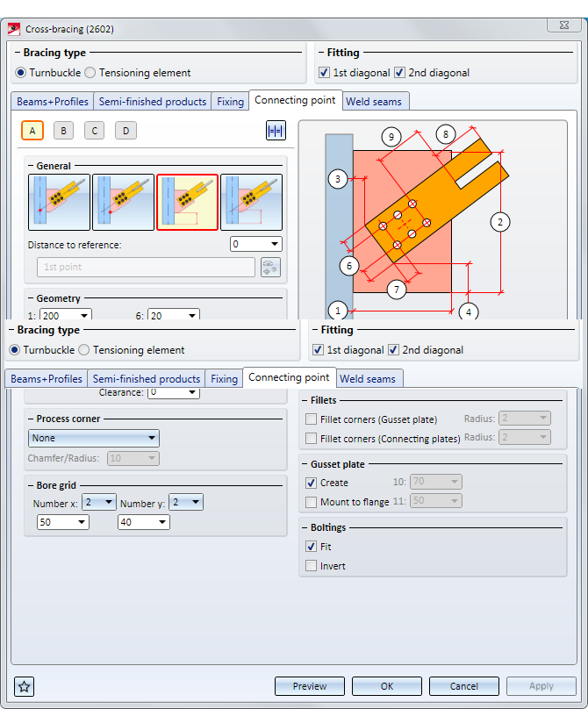Select connecting point A button
The width and height of the screenshot is (588, 709).
(x=32, y=131)
